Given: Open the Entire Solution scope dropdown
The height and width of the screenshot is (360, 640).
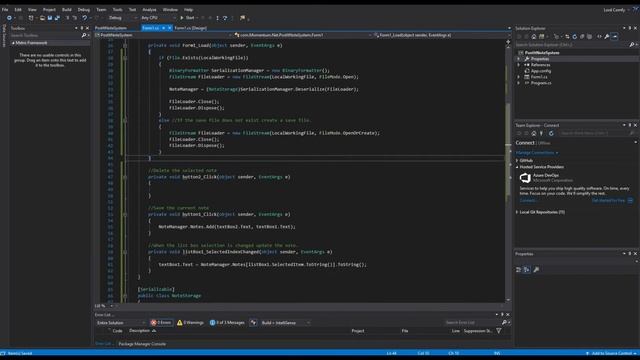Looking at the screenshot, I should click(120, 323).
